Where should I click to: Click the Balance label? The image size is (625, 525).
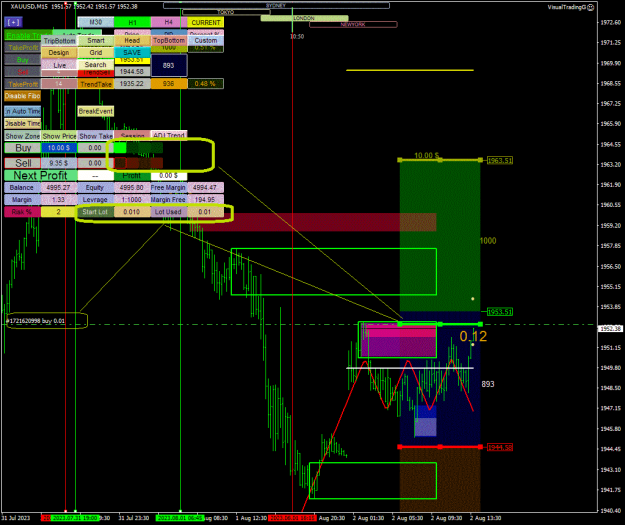click(x=23, y=187)
